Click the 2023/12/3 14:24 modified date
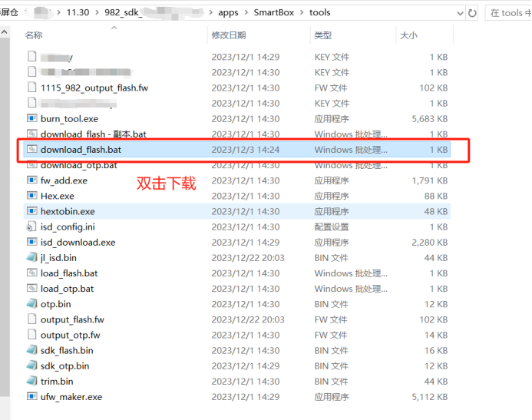The image size is (532, 420). (246, 149)
